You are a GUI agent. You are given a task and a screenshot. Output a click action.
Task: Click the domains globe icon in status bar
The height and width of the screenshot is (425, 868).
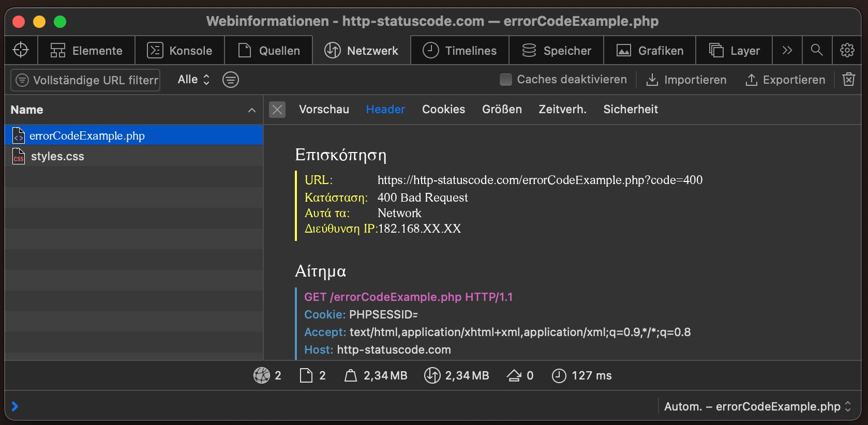coord(262,375)
